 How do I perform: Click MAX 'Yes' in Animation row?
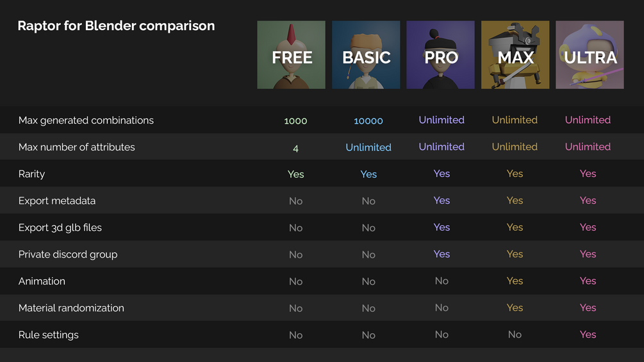[515, 281]
